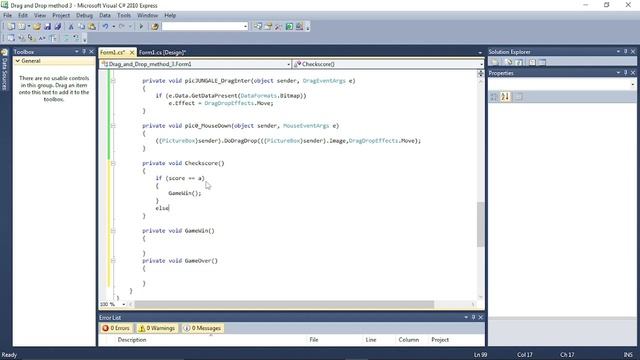Click the Display Quick Info icon
The height and width of the screenshot is (360, 640).
31,38
